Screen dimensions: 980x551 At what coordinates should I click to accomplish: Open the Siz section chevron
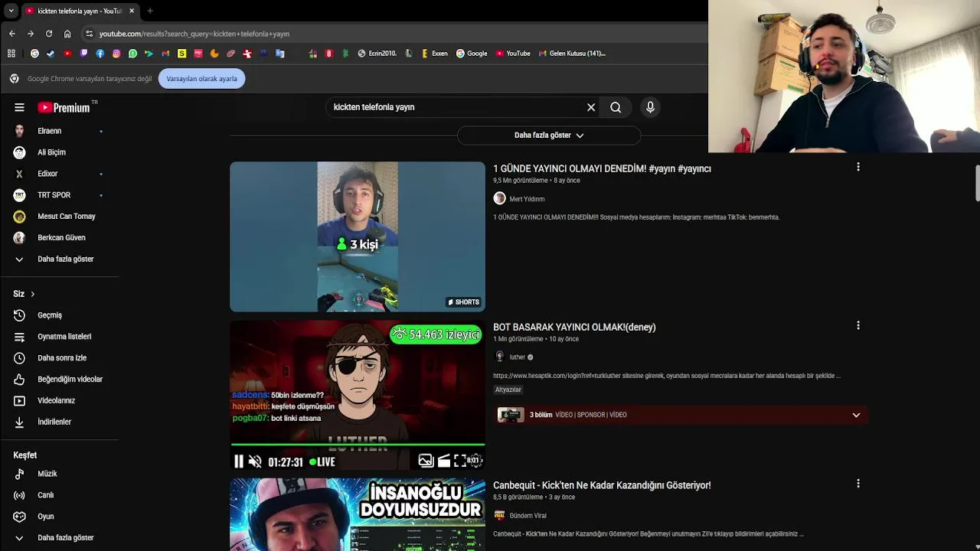tap(32, 294)
